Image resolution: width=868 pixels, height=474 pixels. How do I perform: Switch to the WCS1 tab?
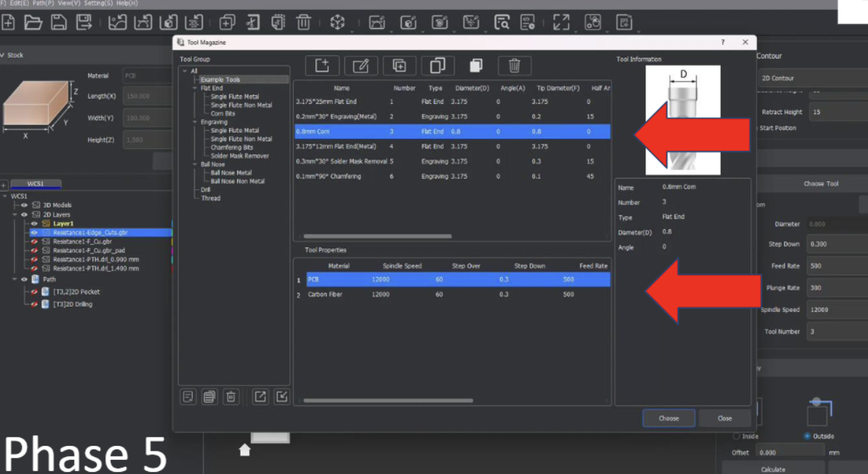point(35,184)
